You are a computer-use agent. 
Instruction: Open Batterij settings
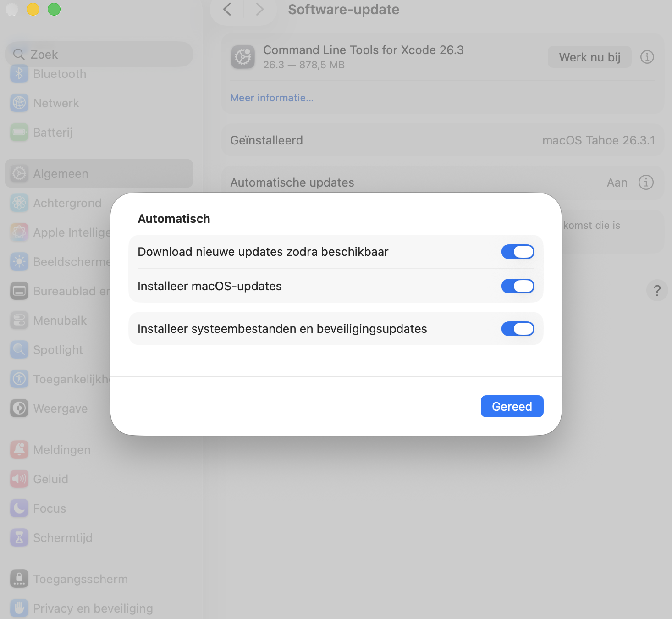(52, 133)
